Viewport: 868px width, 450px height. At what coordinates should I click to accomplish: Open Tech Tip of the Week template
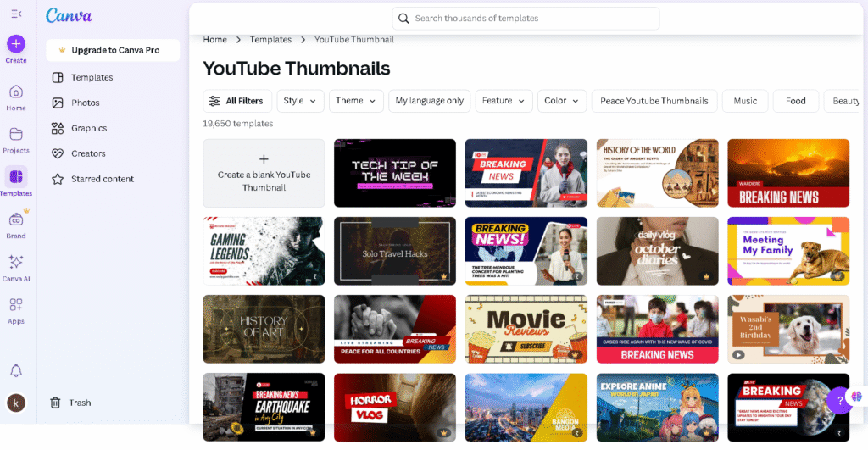click(x=395, y=173)
